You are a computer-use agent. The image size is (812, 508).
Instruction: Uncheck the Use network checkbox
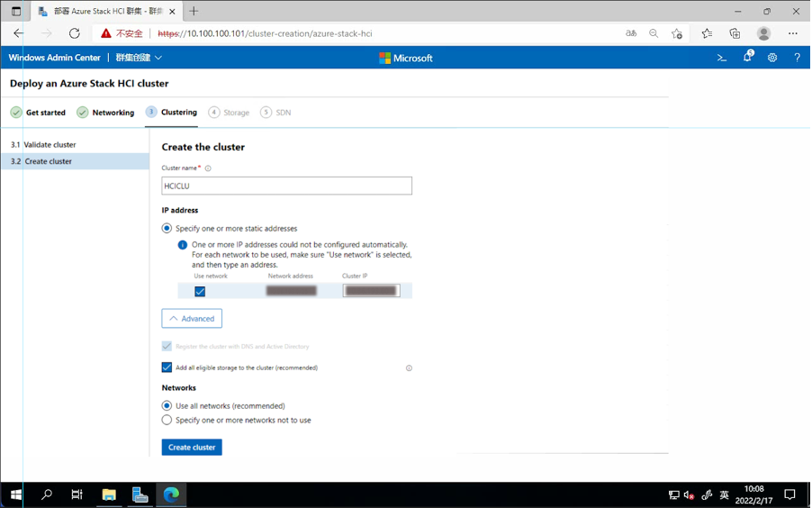point(200,291)
